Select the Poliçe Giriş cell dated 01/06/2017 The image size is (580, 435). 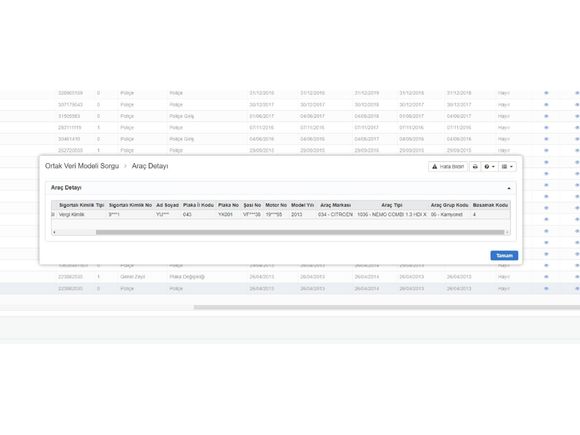[x=182, y=116]
